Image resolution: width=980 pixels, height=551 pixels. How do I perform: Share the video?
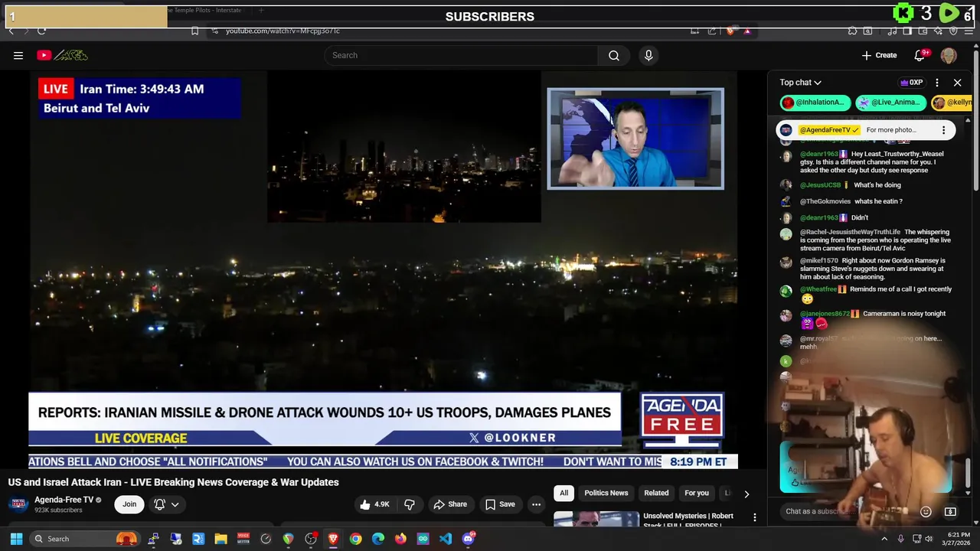tap(450, 504)
